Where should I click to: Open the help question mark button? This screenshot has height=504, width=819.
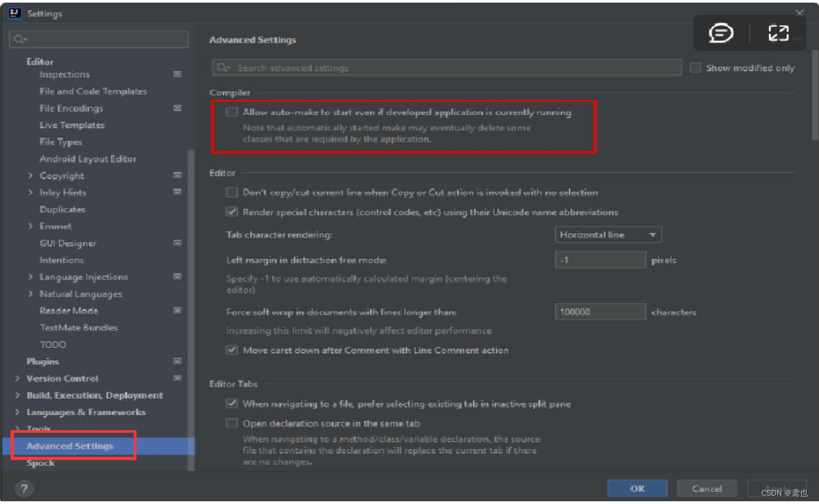tap(23, 488)
